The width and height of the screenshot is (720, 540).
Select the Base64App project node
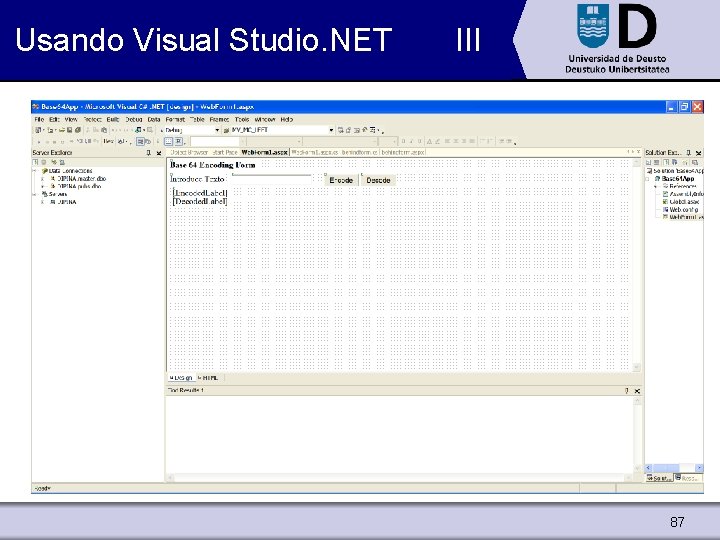678,179
